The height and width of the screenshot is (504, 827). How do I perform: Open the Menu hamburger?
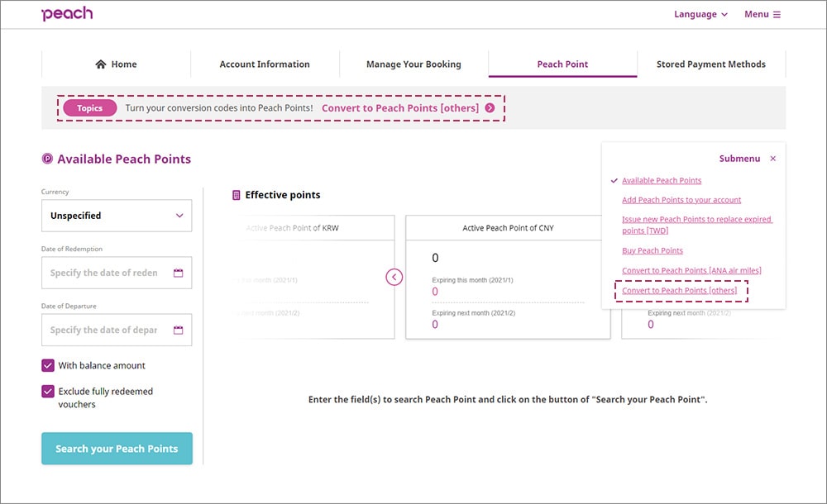point(762,14)
